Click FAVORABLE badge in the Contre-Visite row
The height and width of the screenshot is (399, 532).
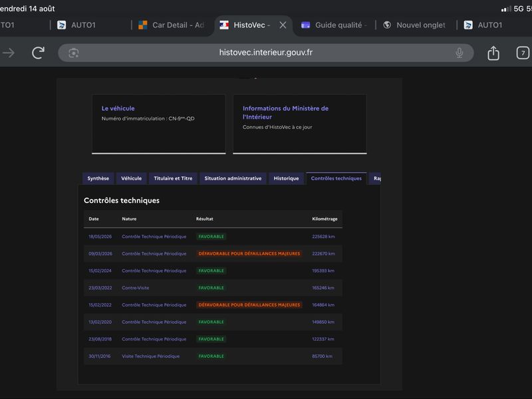coord(211,288)
